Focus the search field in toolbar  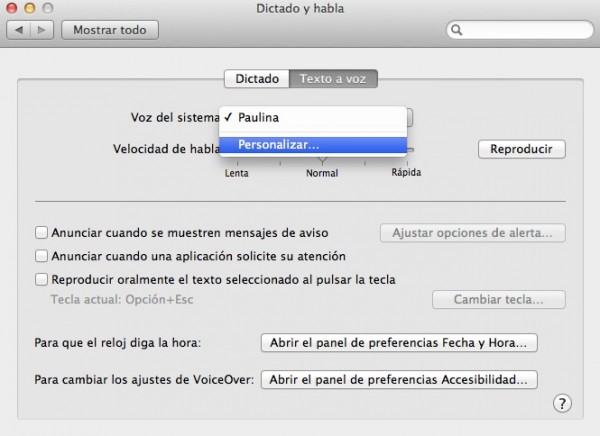pyautogui.click(x=520, y=30)
